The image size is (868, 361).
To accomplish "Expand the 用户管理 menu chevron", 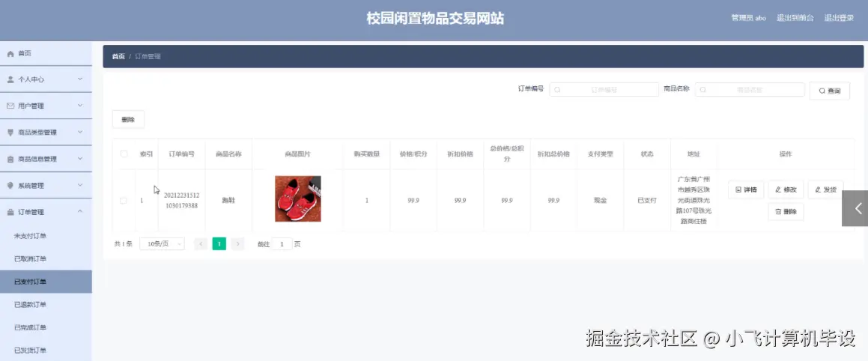I will (80, 106).
